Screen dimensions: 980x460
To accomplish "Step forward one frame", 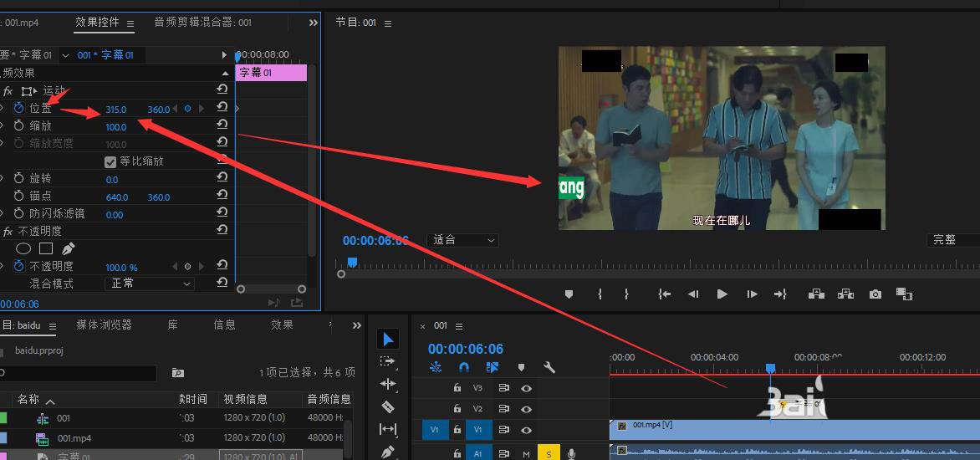I will pyautogui.click(x=752, y=294).
